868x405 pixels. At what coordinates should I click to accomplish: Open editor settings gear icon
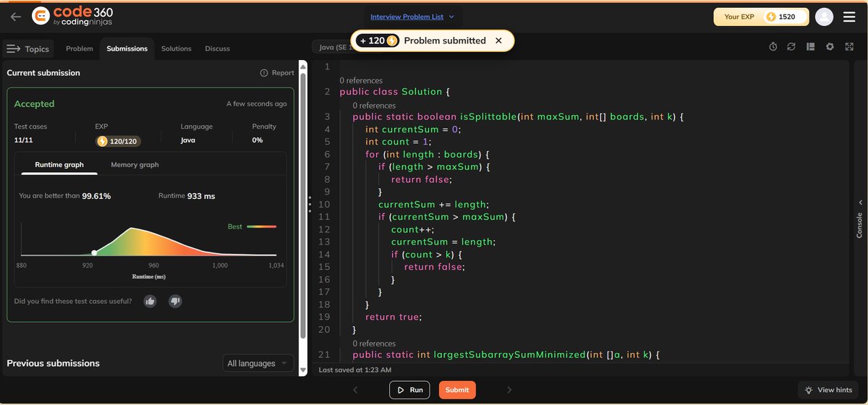click(x=830, y=47)
